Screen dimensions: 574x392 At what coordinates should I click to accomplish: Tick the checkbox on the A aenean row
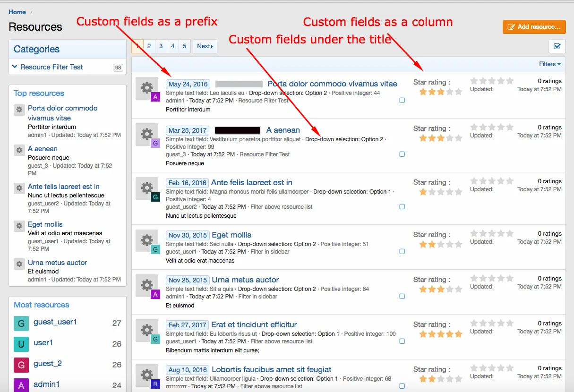click(402, 154)
